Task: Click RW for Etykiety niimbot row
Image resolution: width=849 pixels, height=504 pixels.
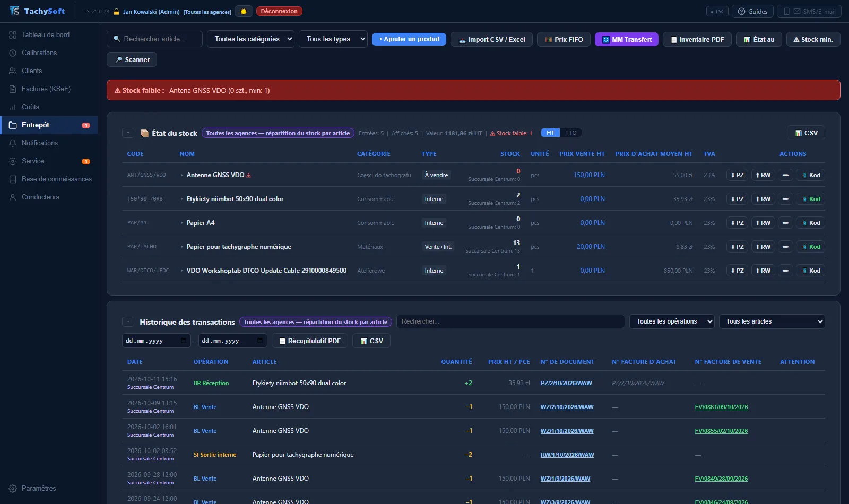Action: [763, 199]
